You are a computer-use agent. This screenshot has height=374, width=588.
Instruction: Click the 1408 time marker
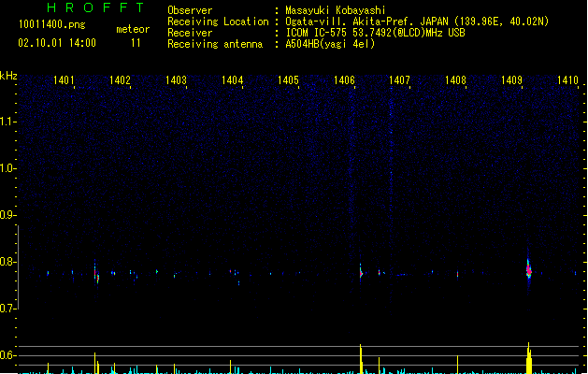point(455,80)
